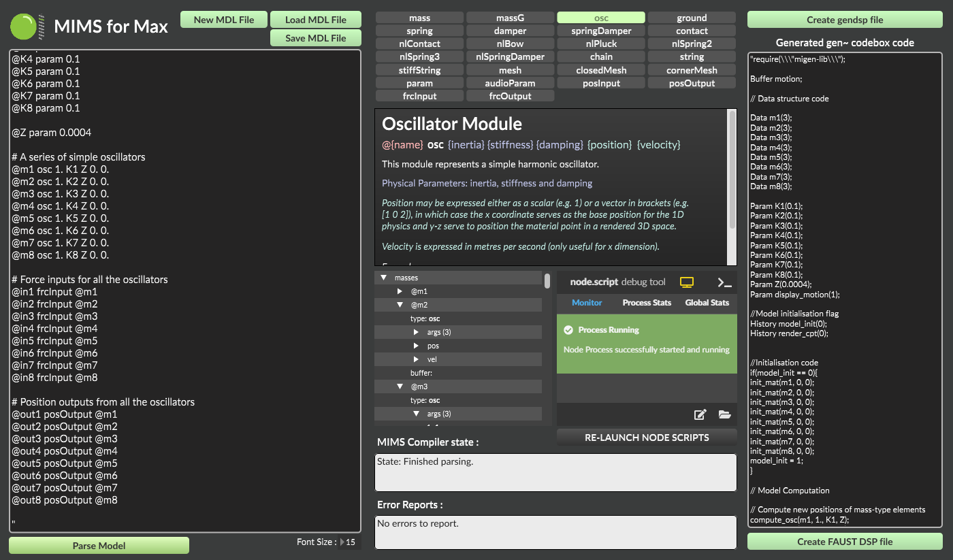
Task: Open the node.script console prompt icon
Action: 724,282
